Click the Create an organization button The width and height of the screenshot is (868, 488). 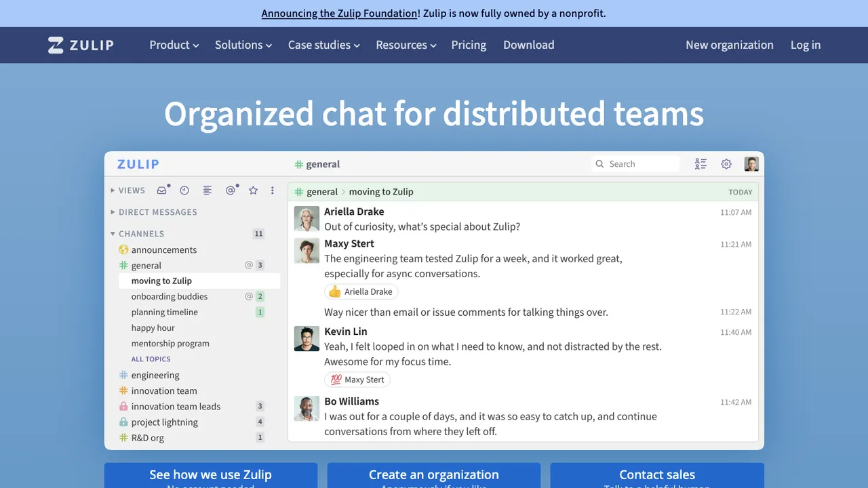[x=434, y=475]
